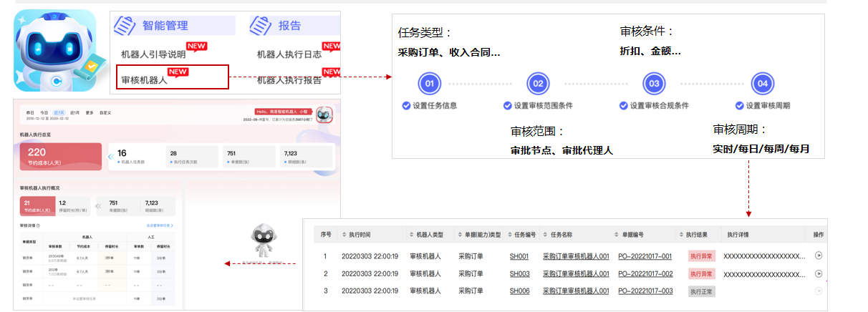Click the robot avatar beside the Hello banner
The height and width of the screenshot is (312, 868).
tap(324, 115)
